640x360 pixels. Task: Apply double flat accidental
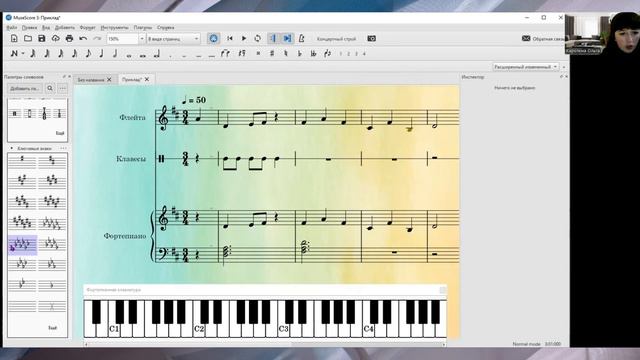[313, 53]
